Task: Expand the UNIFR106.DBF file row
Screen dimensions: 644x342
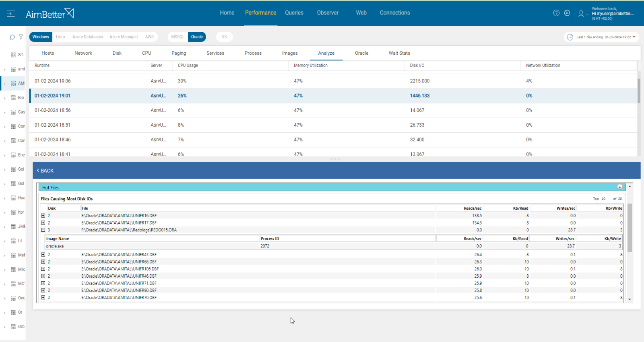Action: click(x=43, y=269)
